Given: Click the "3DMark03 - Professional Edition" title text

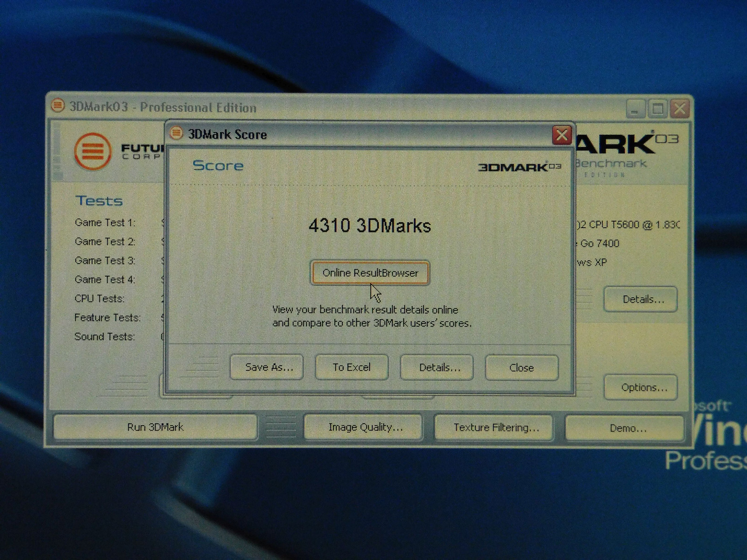Looking at the screenshot, I should click(x=163, y=107).
